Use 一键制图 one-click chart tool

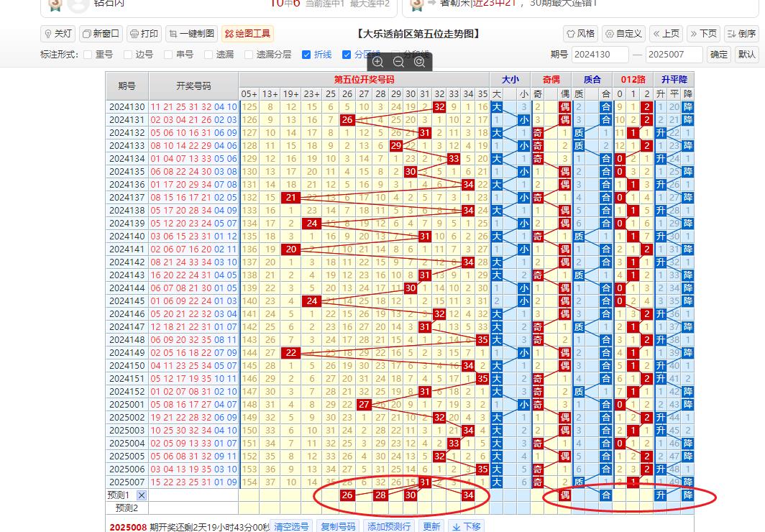pos(191,34)
